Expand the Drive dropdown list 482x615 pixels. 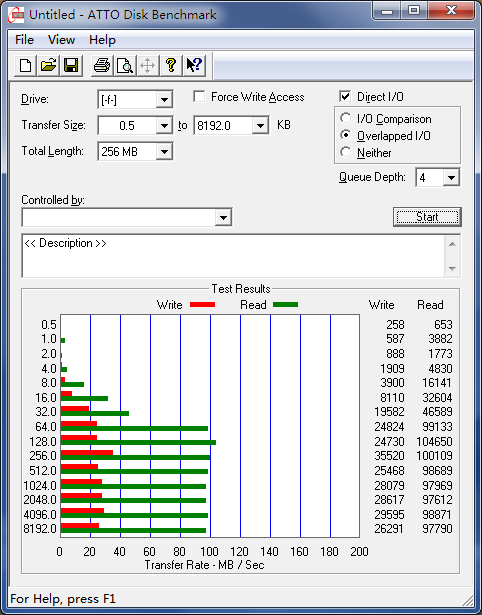[x=164, y=100]
